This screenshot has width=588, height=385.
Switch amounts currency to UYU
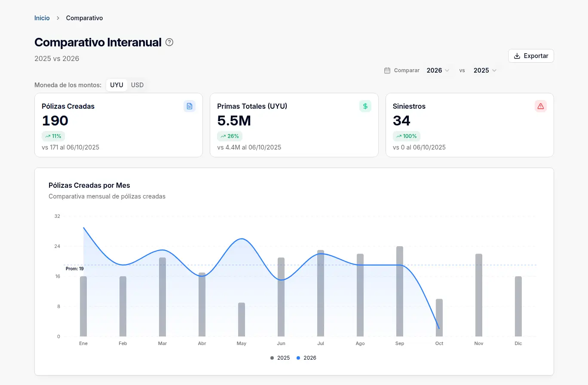click(116, 85)
